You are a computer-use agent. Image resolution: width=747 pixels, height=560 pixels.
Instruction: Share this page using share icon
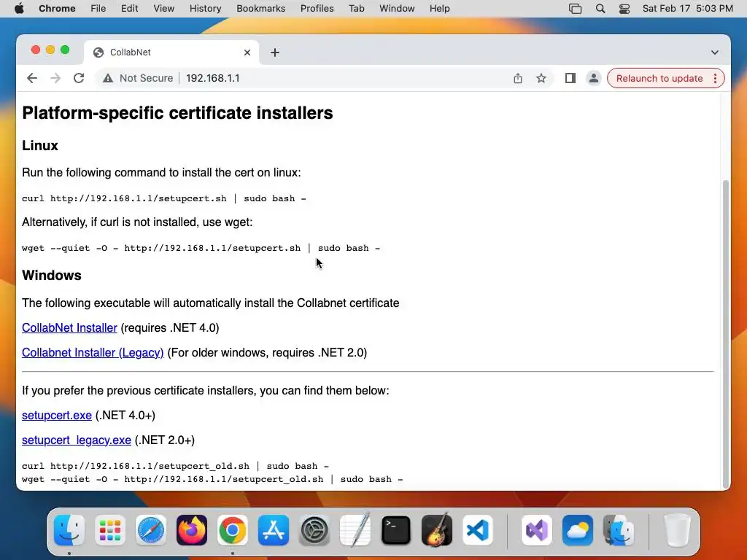tap(518, 78)
